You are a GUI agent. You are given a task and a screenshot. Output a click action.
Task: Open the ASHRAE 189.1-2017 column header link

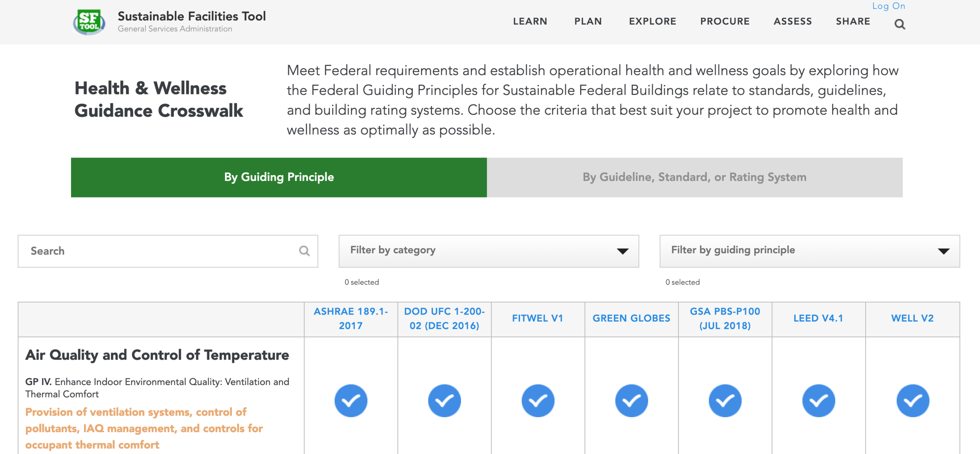[x=351, y=318]
